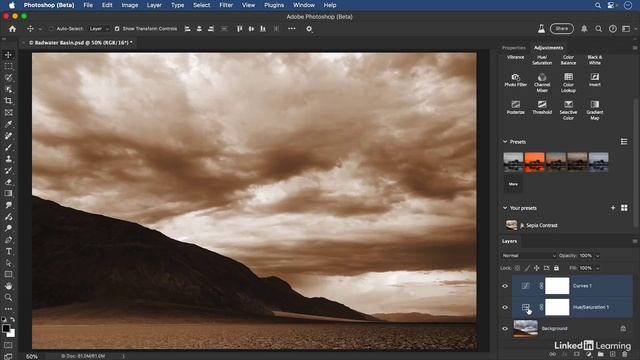Select the Clone Stamp tool
640x360 pixels.
[x=8, y=159]
